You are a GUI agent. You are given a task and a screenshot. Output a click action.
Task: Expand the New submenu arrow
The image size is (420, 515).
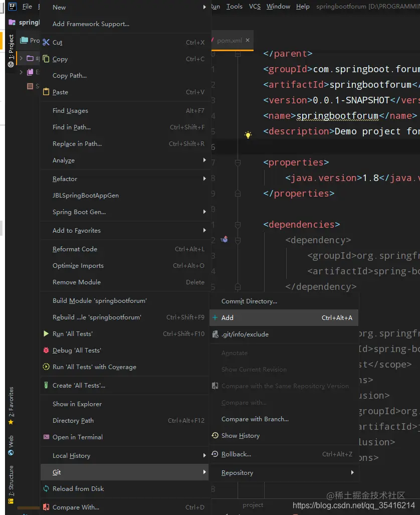pos(204,7)
